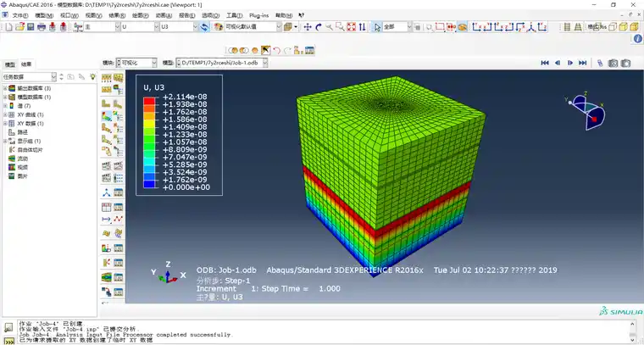Image resolution: width=644 pixels, height=345 pixels.
Task: Select the Rotate View tool
Action: (x=319, y=27)
